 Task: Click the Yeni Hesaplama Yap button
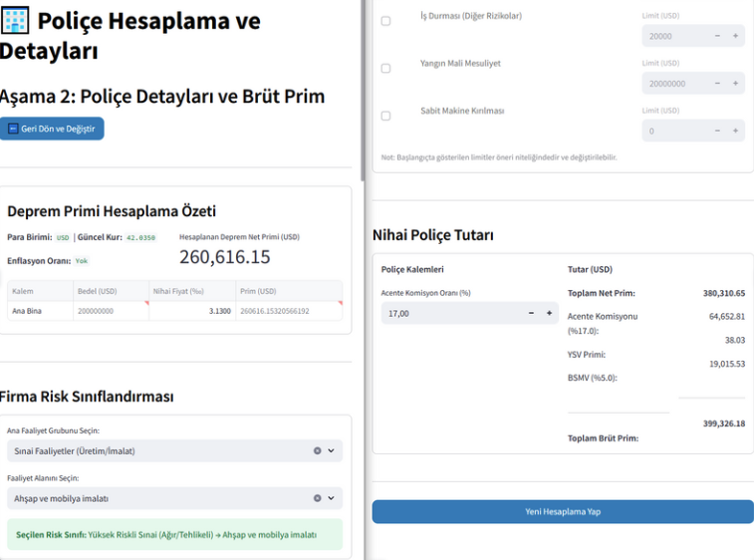(563, 511)
